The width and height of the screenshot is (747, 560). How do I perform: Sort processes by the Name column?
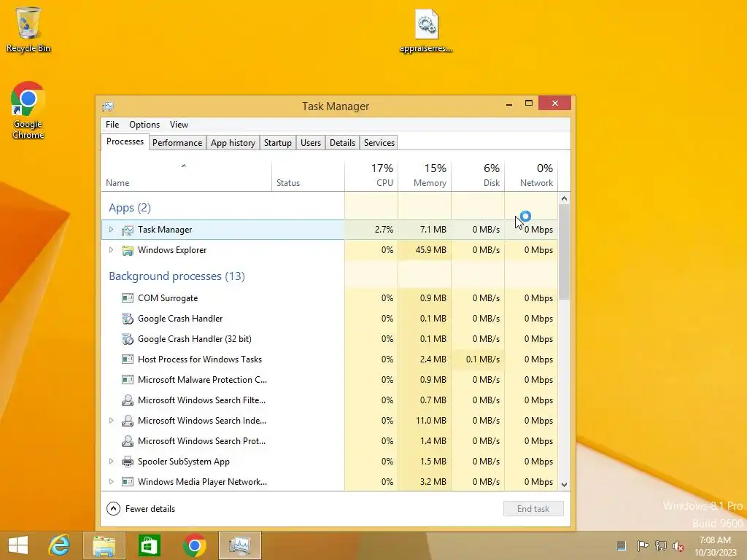pos(186,175)
